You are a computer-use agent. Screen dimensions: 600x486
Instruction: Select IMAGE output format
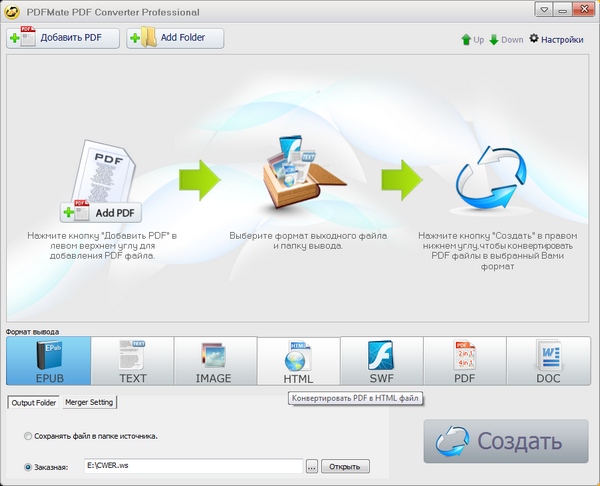[x=215, y=361]
